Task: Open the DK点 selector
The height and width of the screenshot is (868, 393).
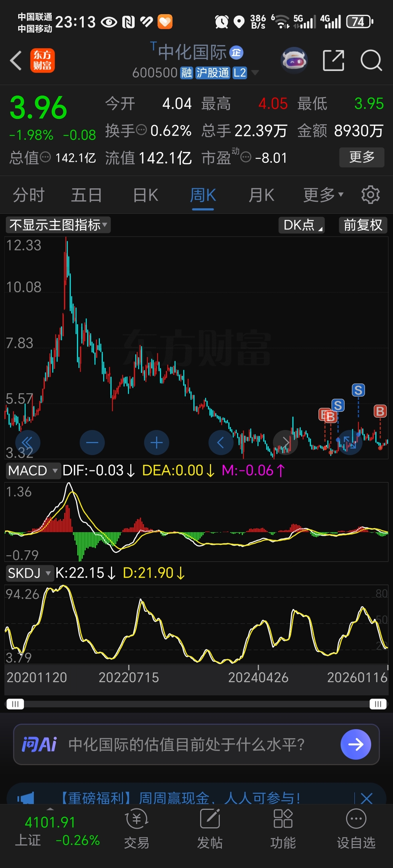Action: [301, 225]
